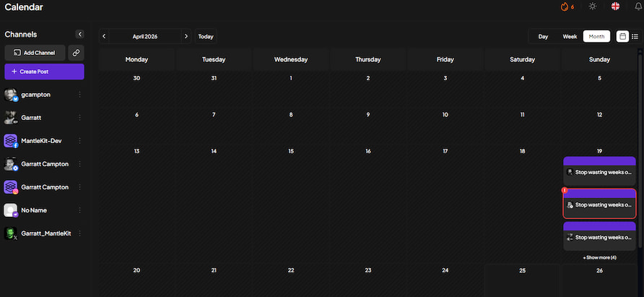Image resolution: width=644 pixels, height=297 pixels.
Task: Click the red error badge on post
Action: pyautogui.click(x=565, y=190)
